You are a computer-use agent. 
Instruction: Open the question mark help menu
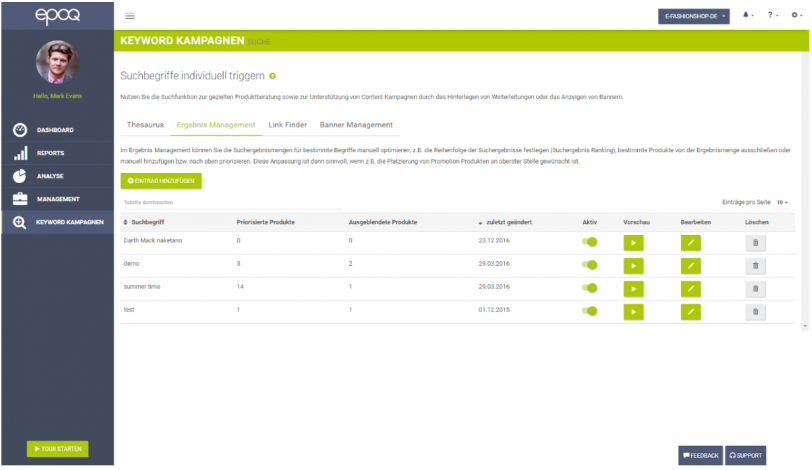[x=773, y=15]
